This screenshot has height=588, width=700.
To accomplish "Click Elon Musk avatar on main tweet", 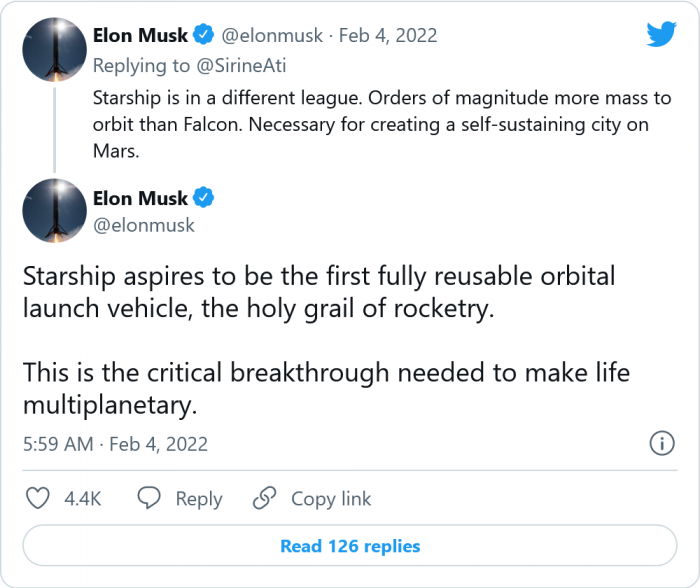I will [x=53, y=210].
